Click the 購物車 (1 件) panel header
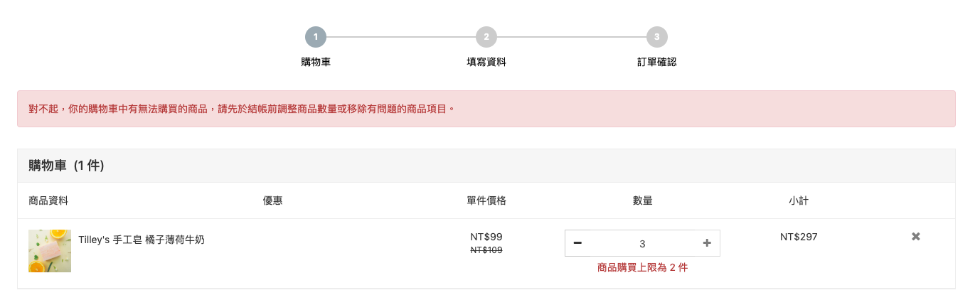Image resolution: width=980 pixels, height=305 pixels. point(486,166)
